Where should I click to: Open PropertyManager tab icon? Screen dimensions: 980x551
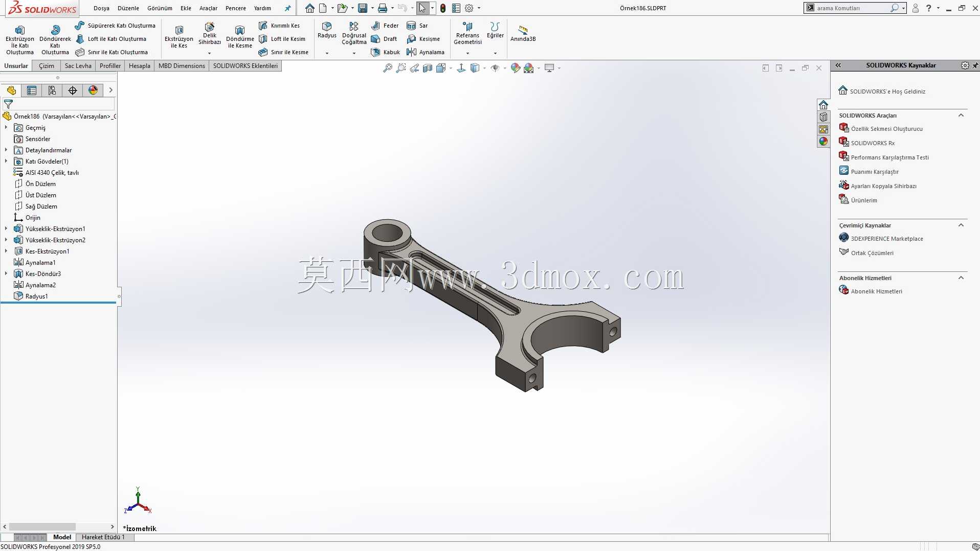tap(32, 90)
